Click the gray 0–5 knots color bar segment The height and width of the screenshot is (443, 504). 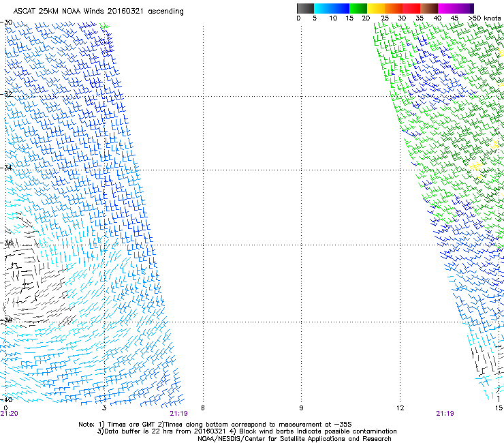(305, 8)
